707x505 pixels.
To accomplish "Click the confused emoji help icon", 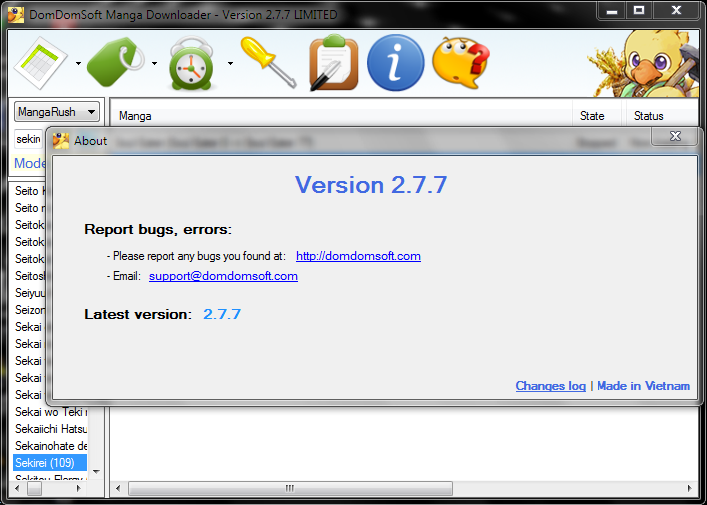I will click(460, 63).
